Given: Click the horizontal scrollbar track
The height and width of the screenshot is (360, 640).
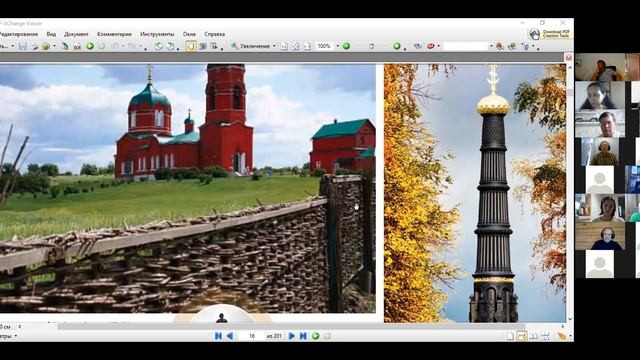Looking at the screenshot, I should coord(291,326).
